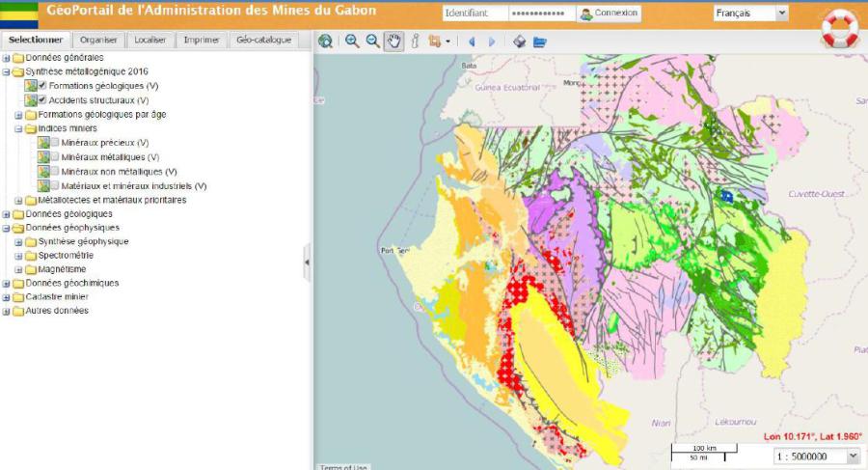Select the zoom out magnifier tool
The image size is (868, 470).
click(x=372, y=41)
